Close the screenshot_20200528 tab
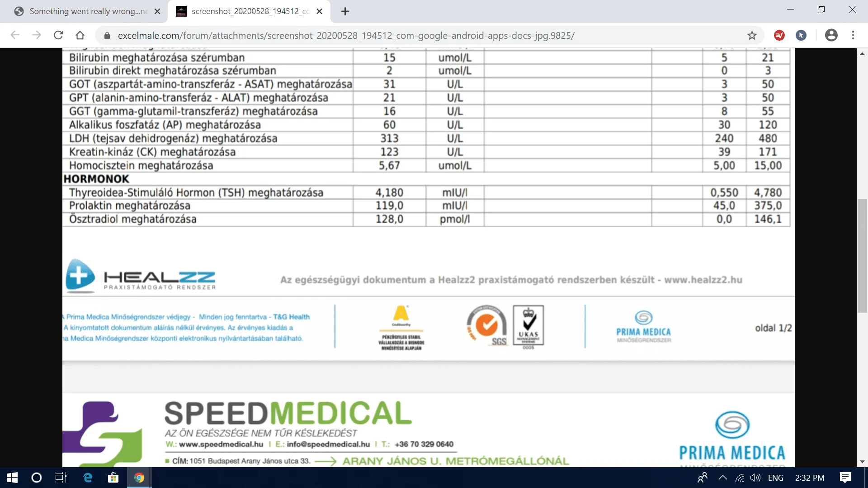868x488 pixels. click(x=320, y=11)
